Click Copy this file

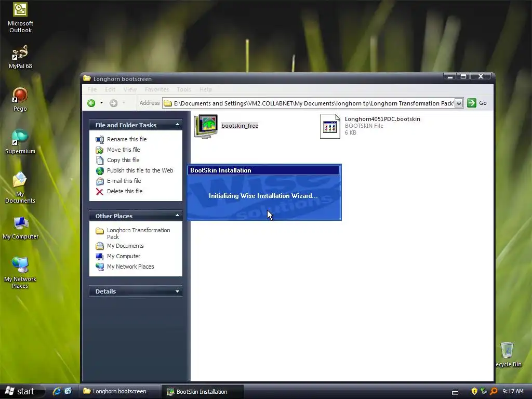click(123, 160)
